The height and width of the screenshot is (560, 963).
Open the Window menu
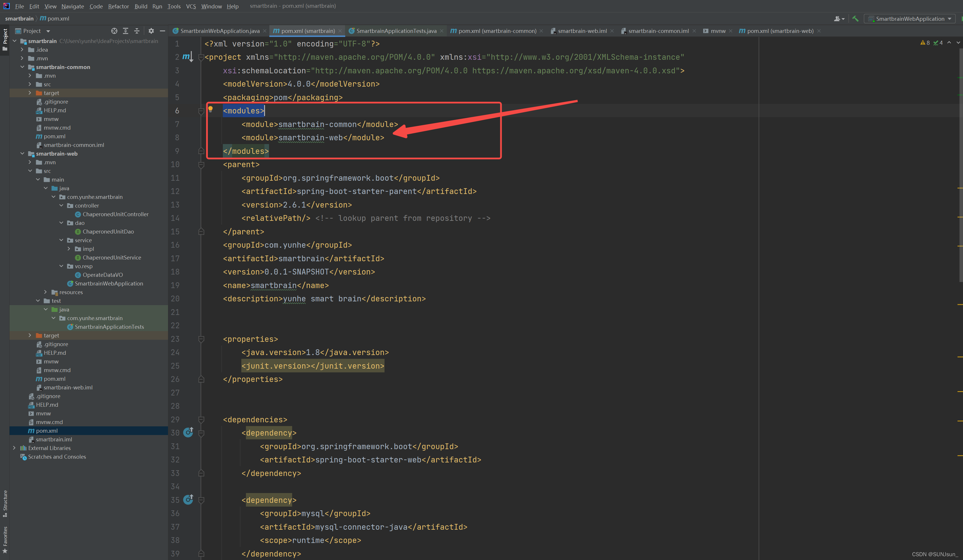[x=211, y=6]
